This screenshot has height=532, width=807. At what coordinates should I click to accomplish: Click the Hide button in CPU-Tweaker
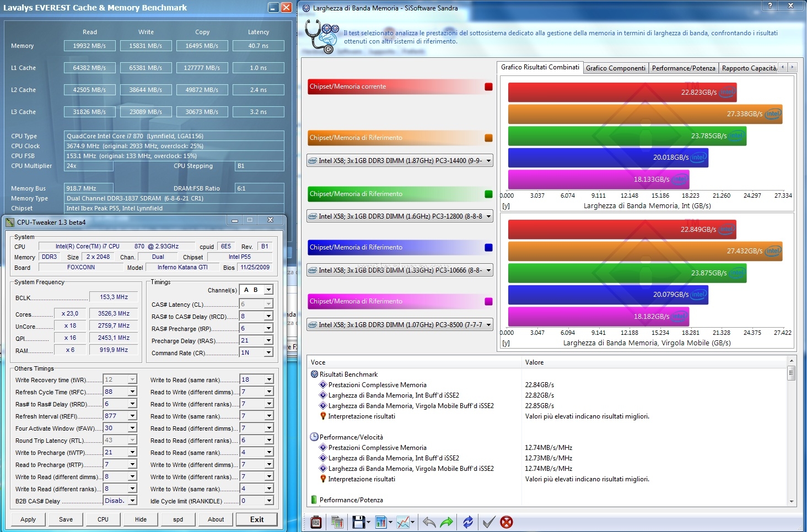point(141,519)
